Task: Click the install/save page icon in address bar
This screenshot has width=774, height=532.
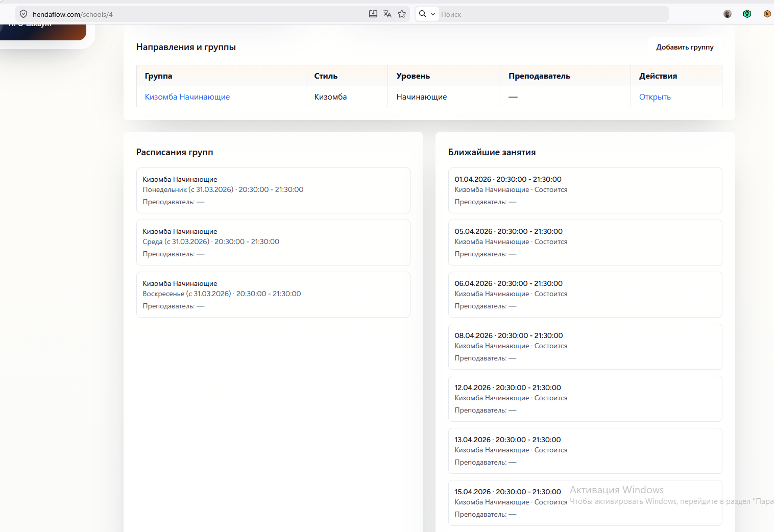Action: click(373, 14)
